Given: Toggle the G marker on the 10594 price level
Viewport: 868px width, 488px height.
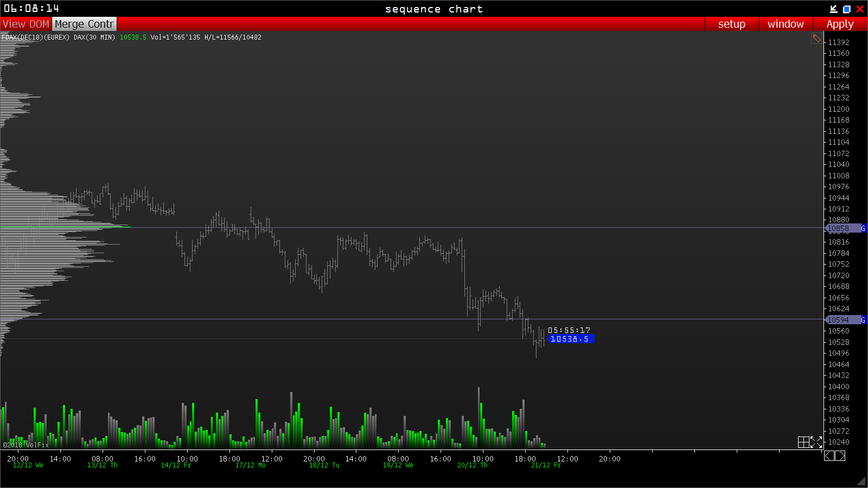Looking at the screenshot, I should pos(863,320).
